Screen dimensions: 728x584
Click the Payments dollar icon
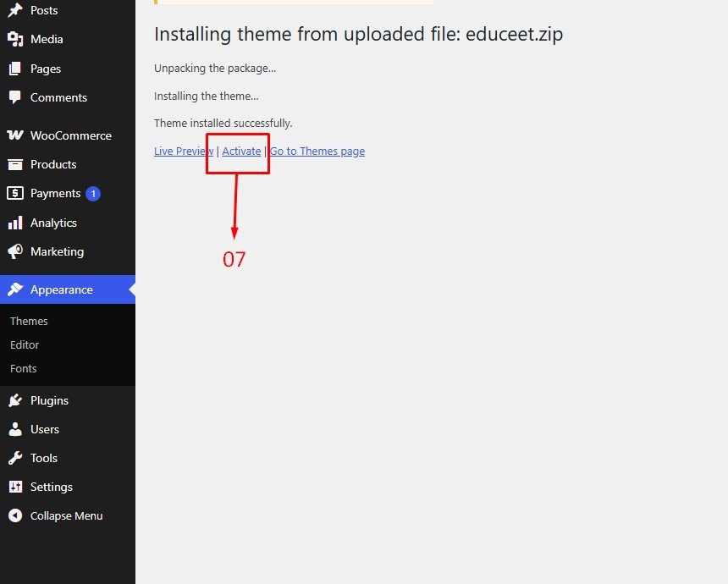point(15,193)
